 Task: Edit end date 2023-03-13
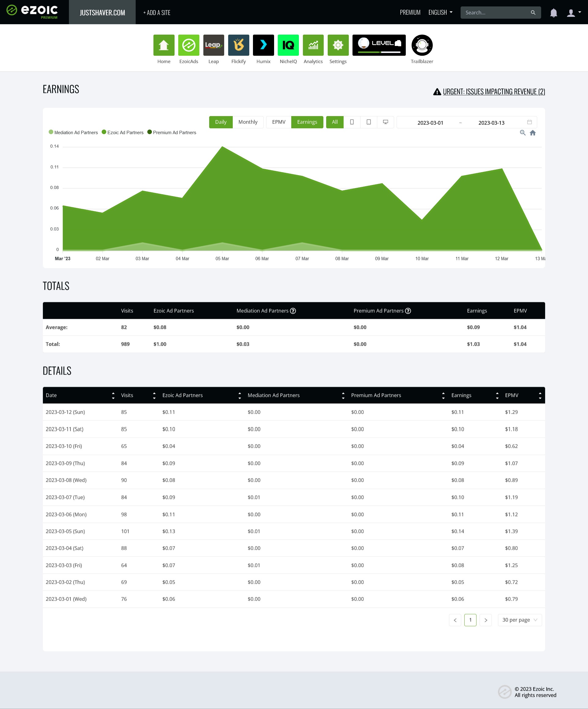[492, 123]
